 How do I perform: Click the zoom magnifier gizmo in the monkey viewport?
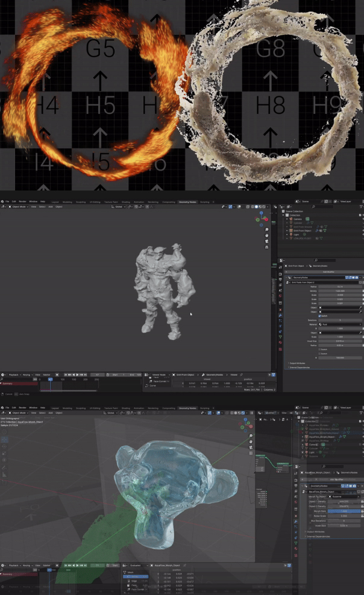coord(251,436)
